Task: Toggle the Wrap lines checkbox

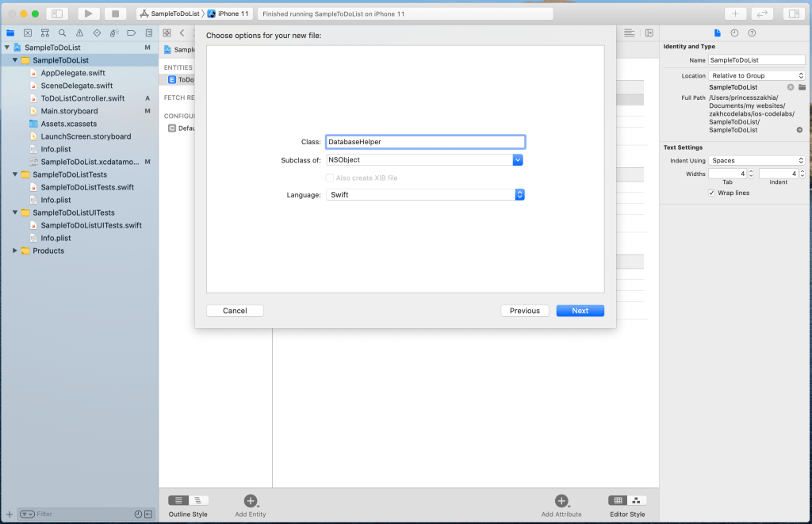Action: pos(711,193)
